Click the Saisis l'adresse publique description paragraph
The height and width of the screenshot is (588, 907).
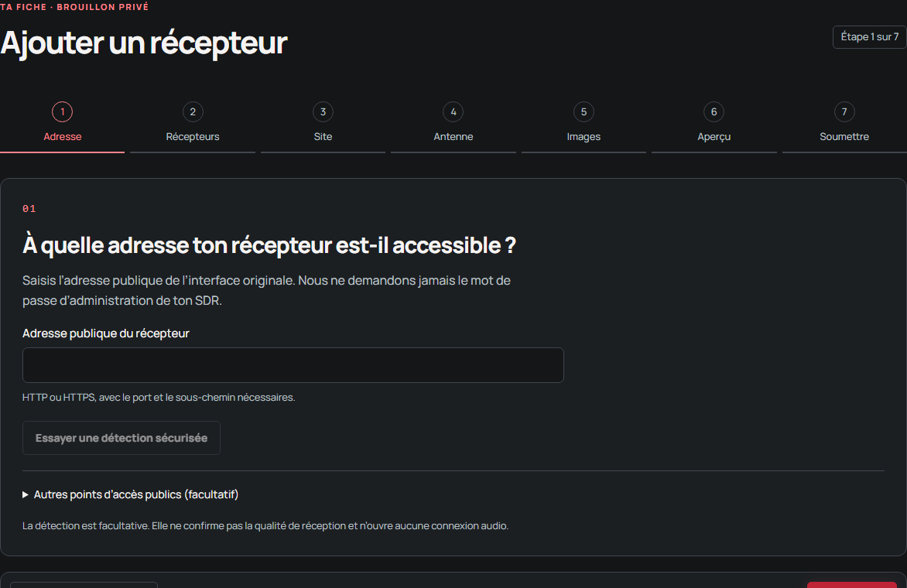267,290
